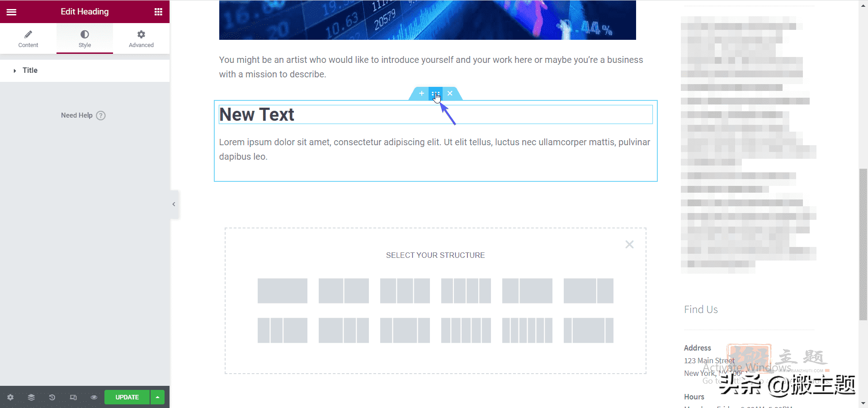Select the 'You might be an artist' paragraph
868x408 pixels.
[431, 67]
